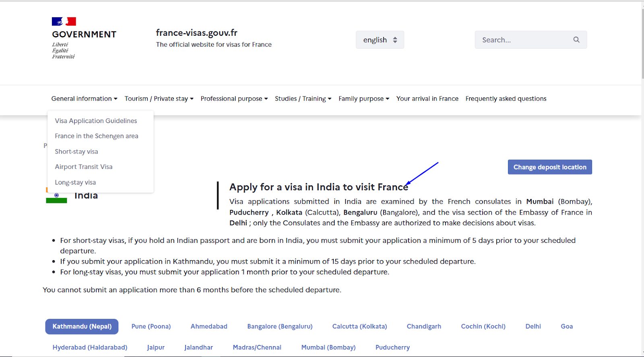Viewport: 644px width, 357px height.
Task: Expand the Family purpose menu
Action: coord(364,98)
